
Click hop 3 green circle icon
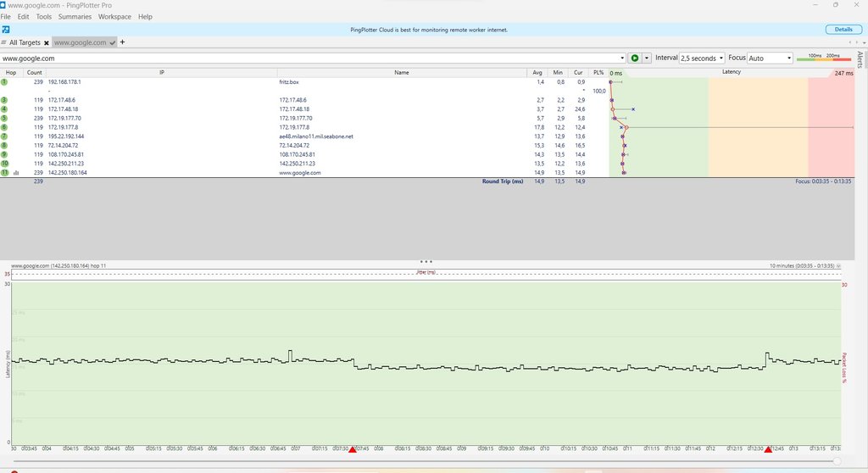tap(4, 100)
